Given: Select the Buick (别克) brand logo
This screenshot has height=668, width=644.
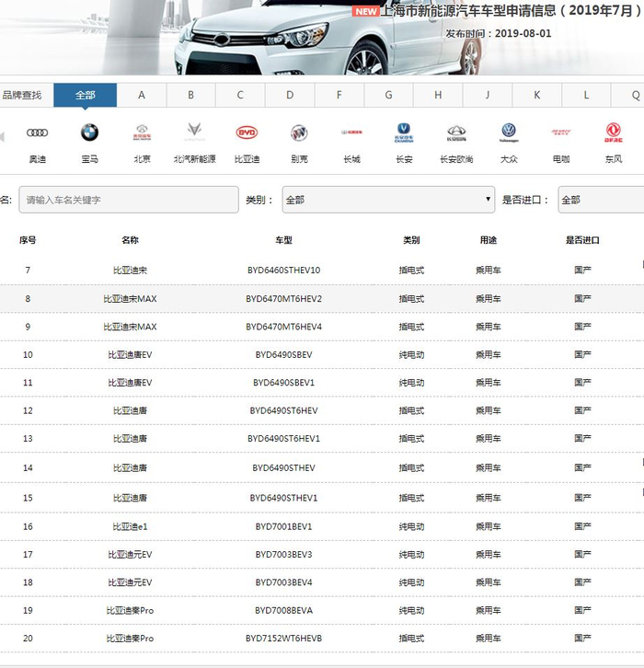Looking at the screenshot, I should tap(299, 132).
